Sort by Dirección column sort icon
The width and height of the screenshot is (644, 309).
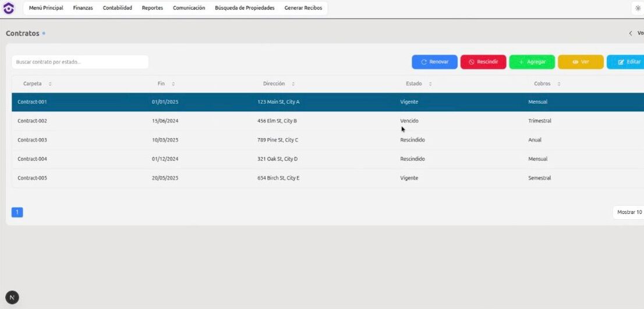[x=293, y=84]
